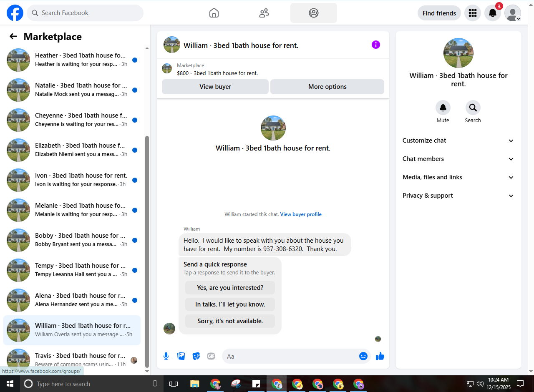Screen dimensions: 534x392
Task: Open Task View on taskbar
Action: [174, 384]
